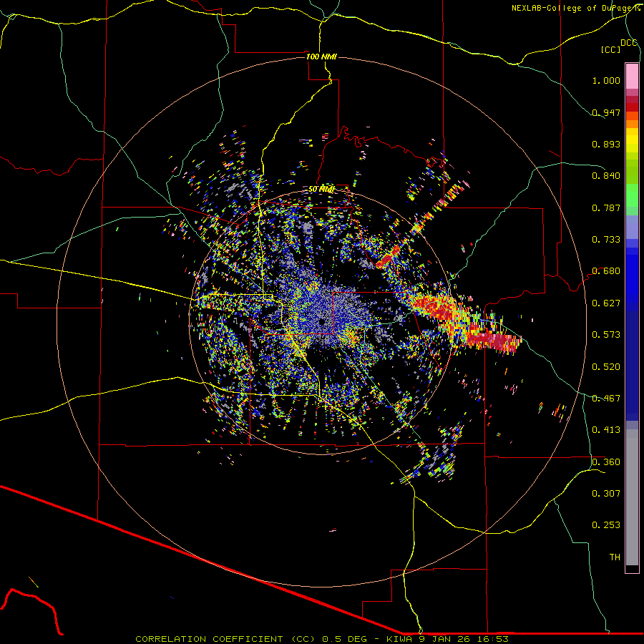Click the 100 NMI range ring label
Image resolution: width=644 pixels, height=644 pixels.
tap(321, 57)
